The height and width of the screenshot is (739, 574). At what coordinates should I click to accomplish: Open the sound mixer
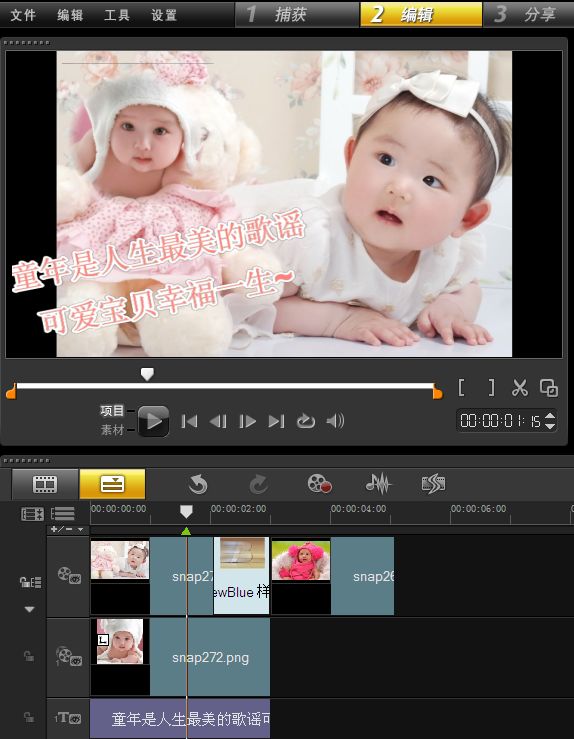click(x=379, y=484)
